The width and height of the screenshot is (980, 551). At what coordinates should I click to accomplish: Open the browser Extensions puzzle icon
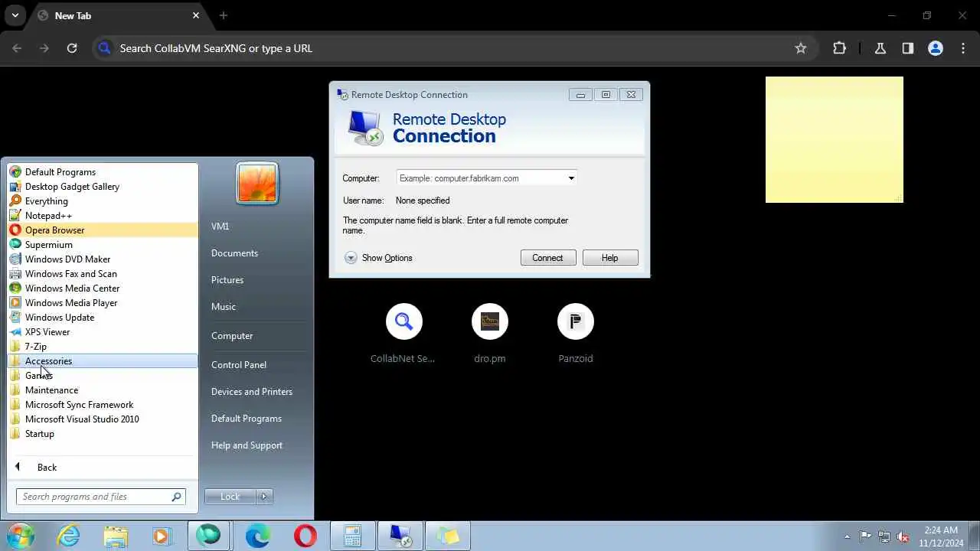pos(840,48)
